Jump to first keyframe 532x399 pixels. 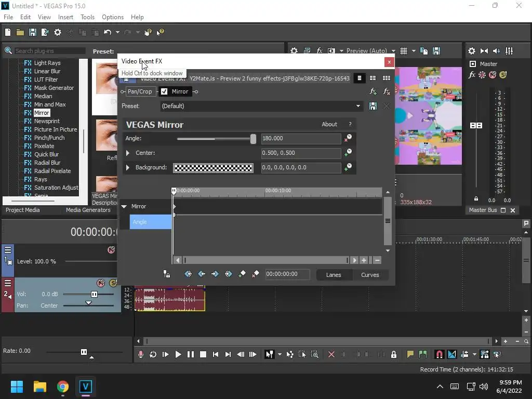(x=188, y=274)
